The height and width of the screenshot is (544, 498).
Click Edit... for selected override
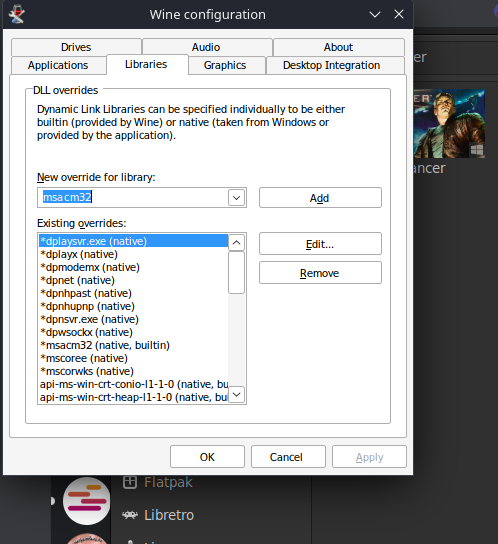pos(320,244)
